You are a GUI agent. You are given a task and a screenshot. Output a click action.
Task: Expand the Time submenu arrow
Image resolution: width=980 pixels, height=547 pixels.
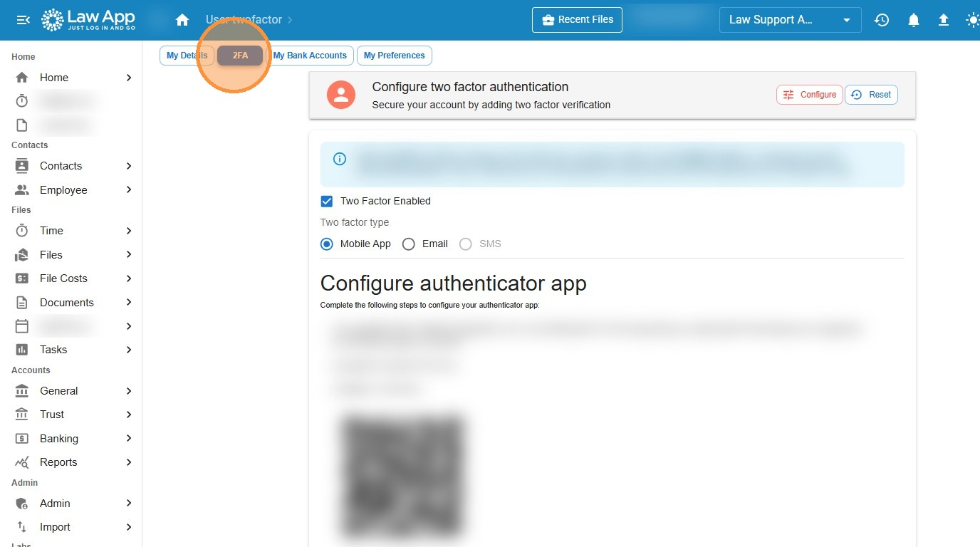[x=129, y=231]
